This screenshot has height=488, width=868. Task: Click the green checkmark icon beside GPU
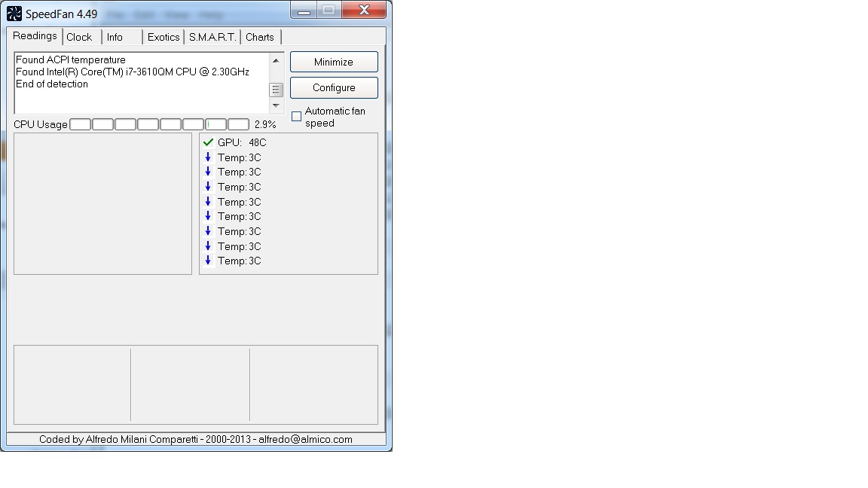coord(208,142)
